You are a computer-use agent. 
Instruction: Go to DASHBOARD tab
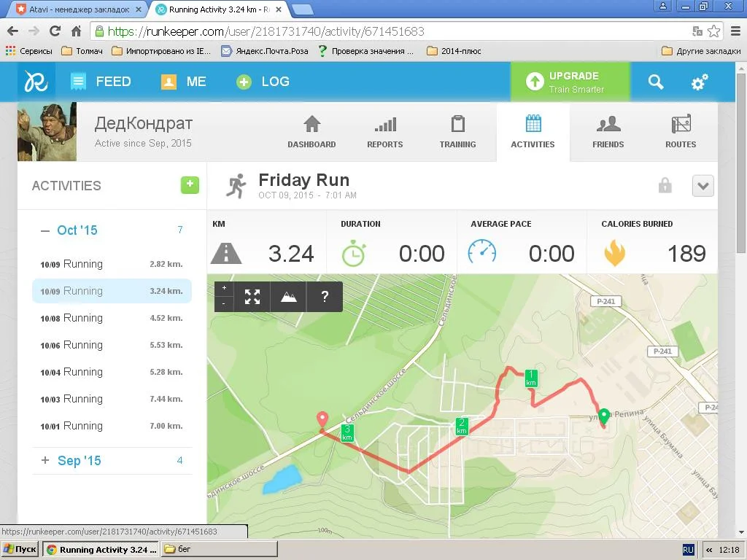311,132
